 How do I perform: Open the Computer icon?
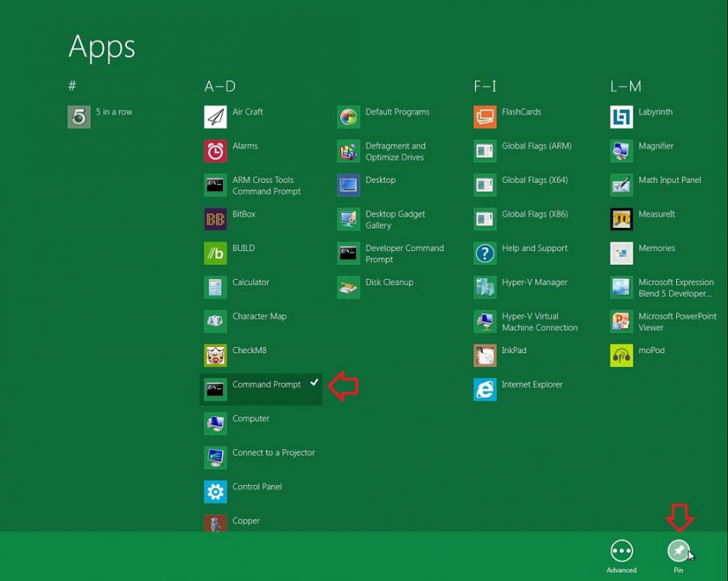(216, 423)
